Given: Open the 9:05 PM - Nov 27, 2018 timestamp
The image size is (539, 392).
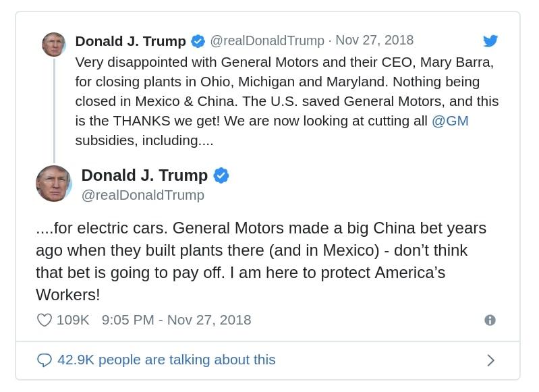Looking at the screenshot, I should pyautogui.click(x=176, y=320).
